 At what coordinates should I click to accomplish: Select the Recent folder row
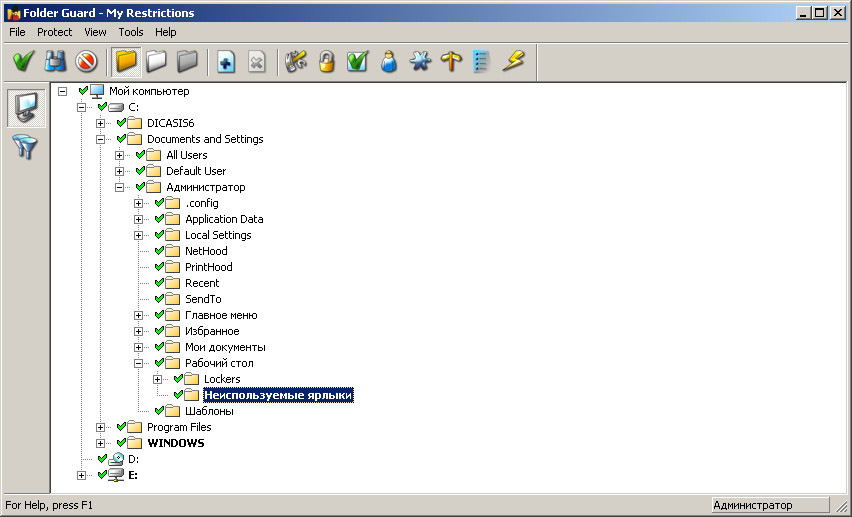tap(202, 283)
